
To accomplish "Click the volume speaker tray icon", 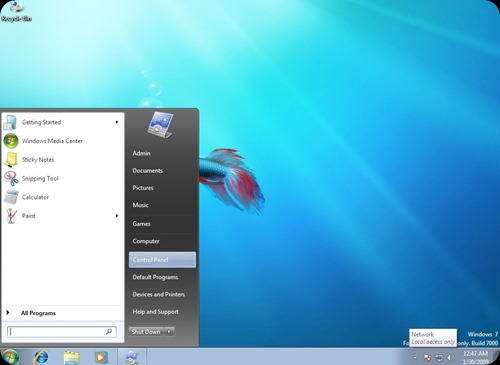I will [x=450, y=358].
